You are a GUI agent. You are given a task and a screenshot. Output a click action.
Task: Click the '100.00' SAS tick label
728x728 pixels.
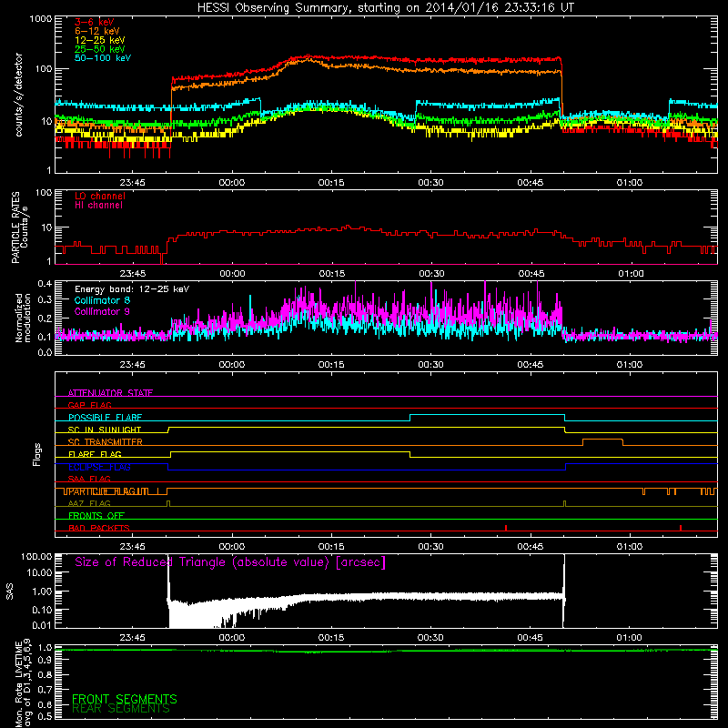click(36, 557)
